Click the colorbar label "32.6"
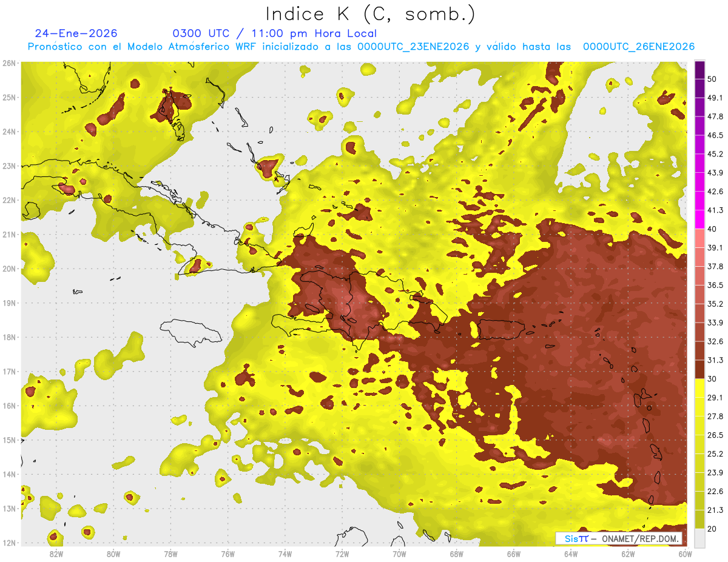This screenshot has width=728, height=562. [x=715, y=341]
